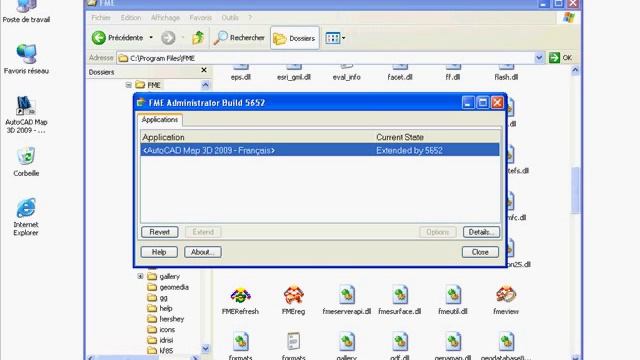Open the Affichage menu
Image resolution: width=640 pixels, height=360 pixels.
point(165,18)
